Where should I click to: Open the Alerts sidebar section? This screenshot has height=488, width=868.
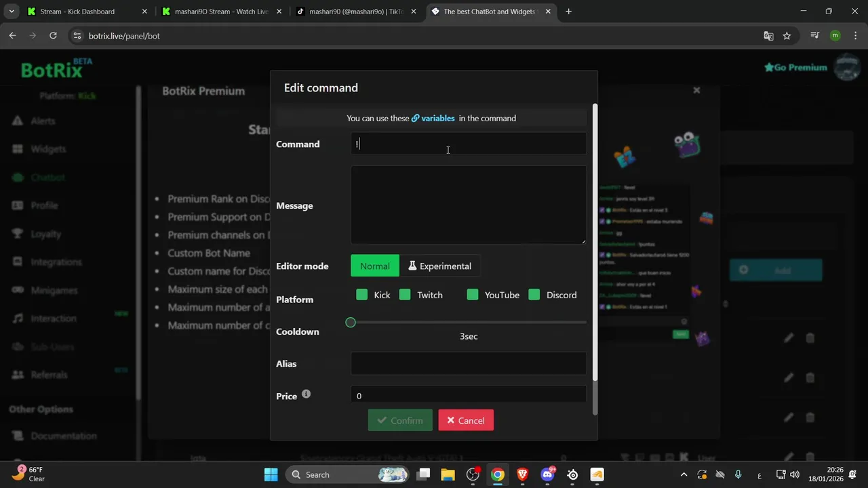tap(43, 121)
